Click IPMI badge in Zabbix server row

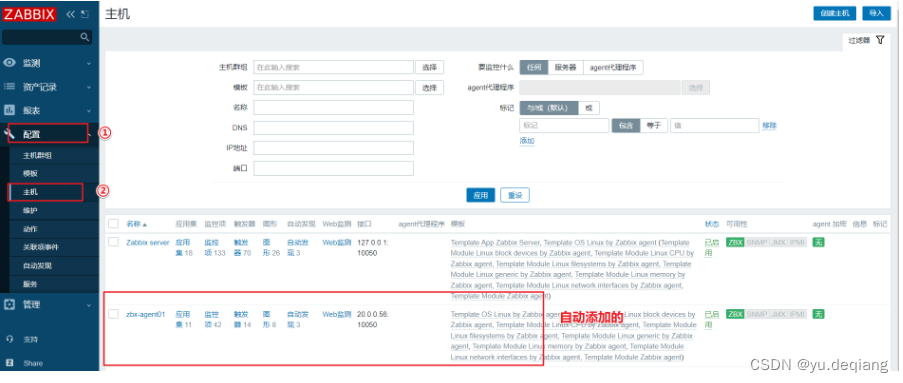797,242
